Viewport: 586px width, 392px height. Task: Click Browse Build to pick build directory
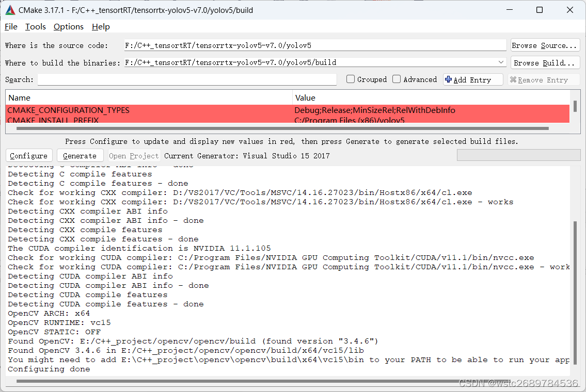[x=545, y=62]
